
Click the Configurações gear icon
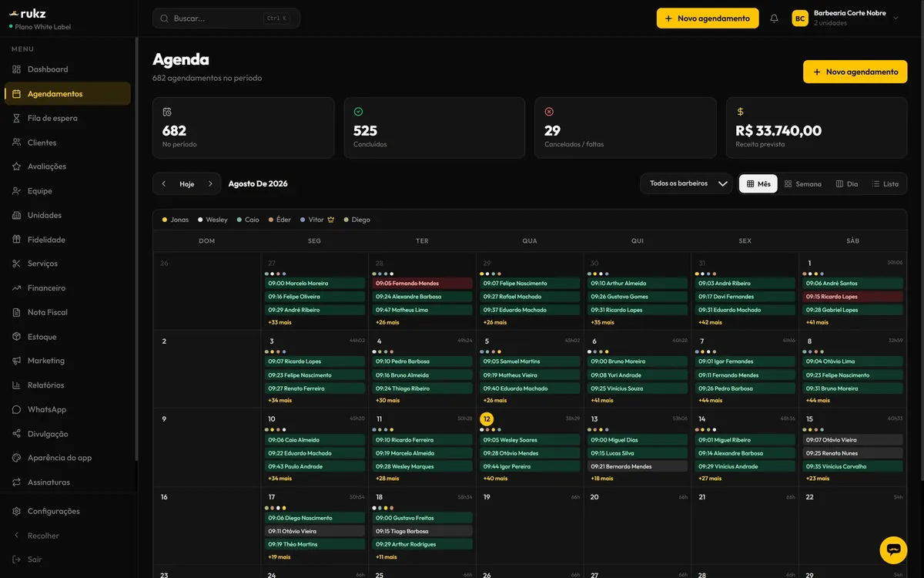17,511
